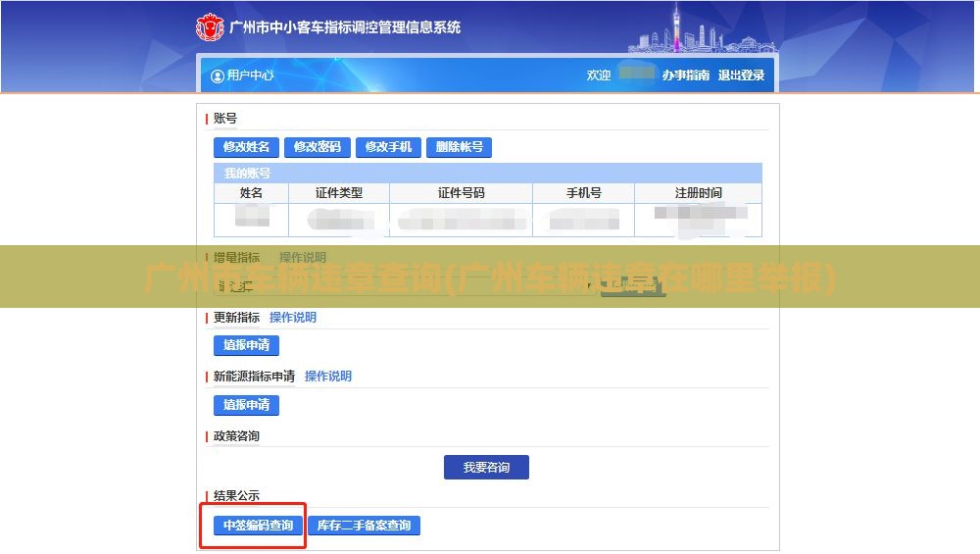Screen dimensions: 980x554
Task: Click the 注册时间 column header
Action: [x=698, y=192]
